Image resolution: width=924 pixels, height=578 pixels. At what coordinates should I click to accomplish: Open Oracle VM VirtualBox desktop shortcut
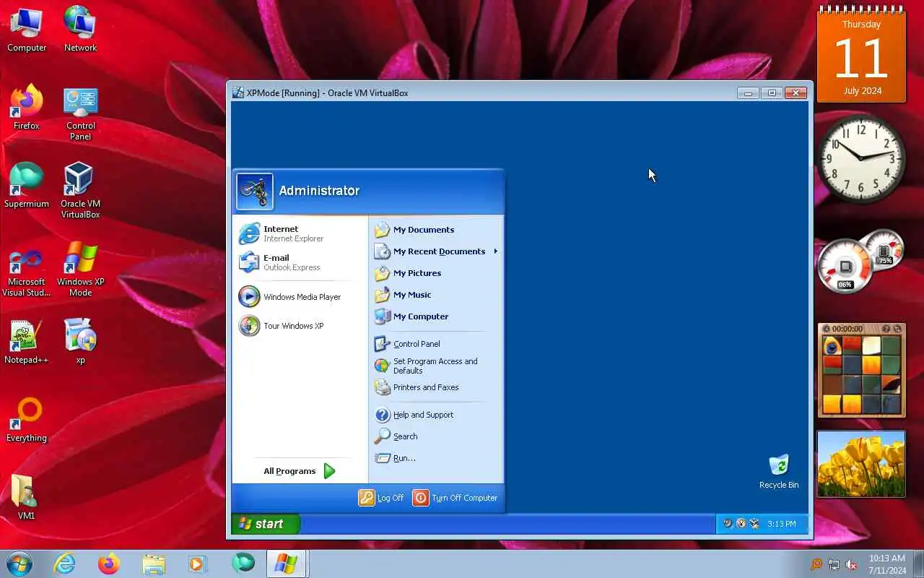[x=80, y=189]
